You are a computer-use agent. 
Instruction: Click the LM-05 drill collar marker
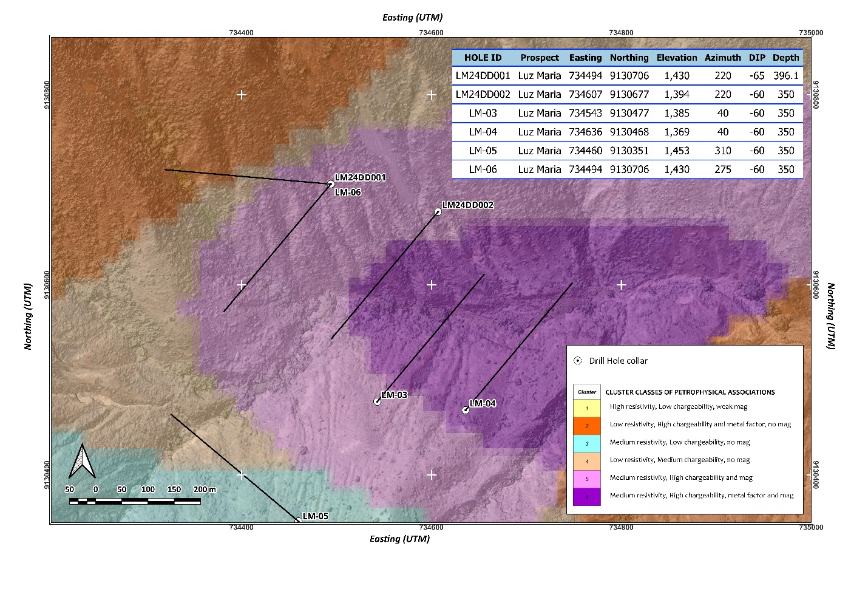coord(298,520)
